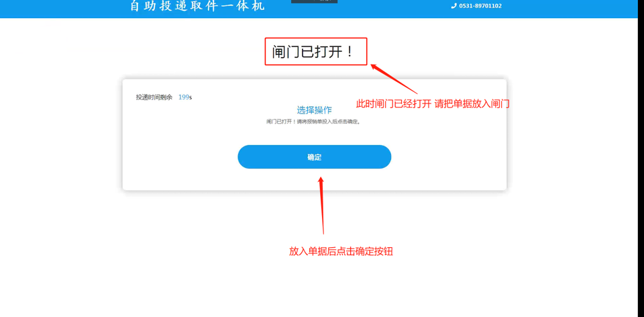Click the red arrow pointing to gate heading

(x=394, y=79)
